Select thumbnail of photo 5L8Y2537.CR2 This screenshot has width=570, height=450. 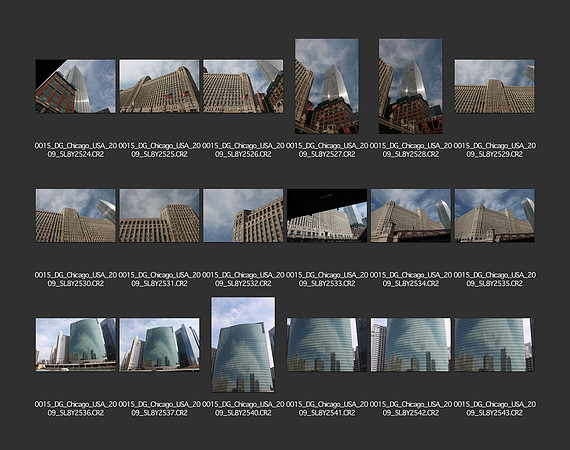click(159, 345)
